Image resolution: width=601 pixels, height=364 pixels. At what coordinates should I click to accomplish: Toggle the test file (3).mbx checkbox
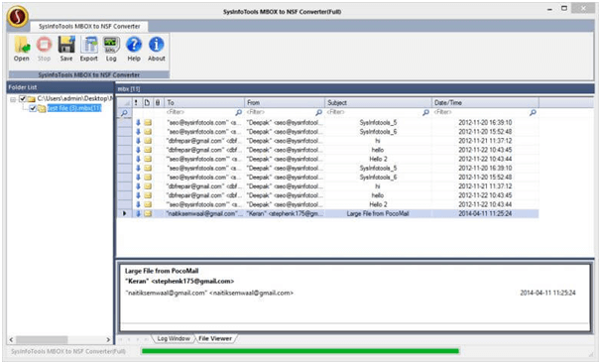pyautogui.click(x=33, y=108)
